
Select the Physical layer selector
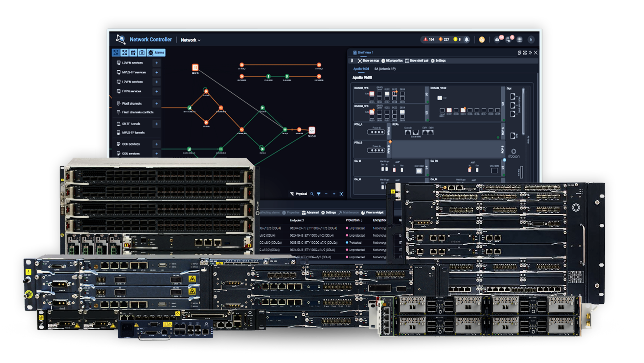tap(298, 194)
